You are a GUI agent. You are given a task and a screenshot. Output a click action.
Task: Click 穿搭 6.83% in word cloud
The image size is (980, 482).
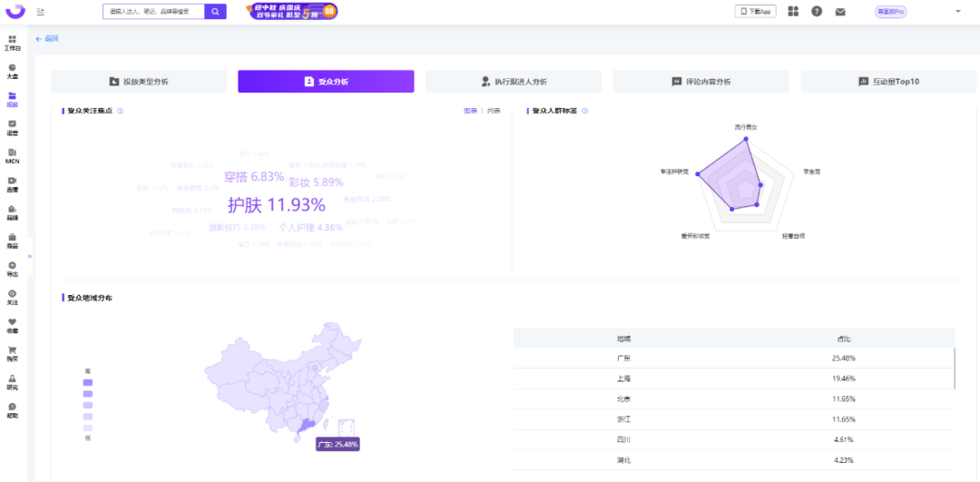(254, 177)
